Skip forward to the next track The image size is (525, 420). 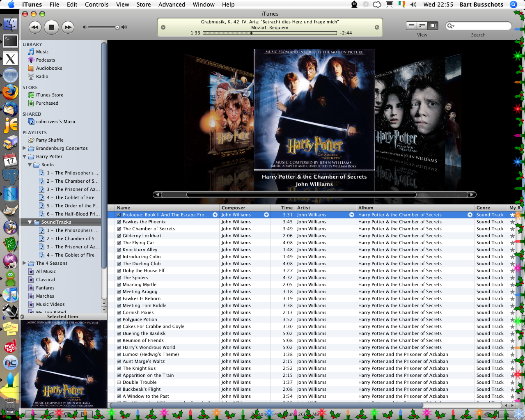tap(68, 27)
